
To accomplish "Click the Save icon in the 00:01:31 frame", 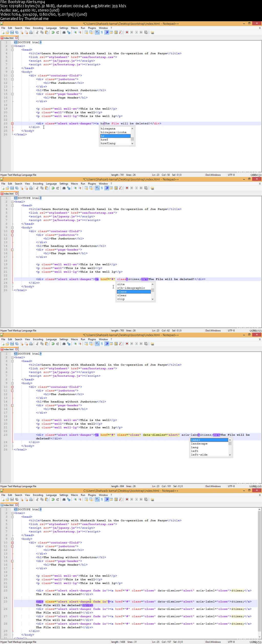I will point(12,32).
